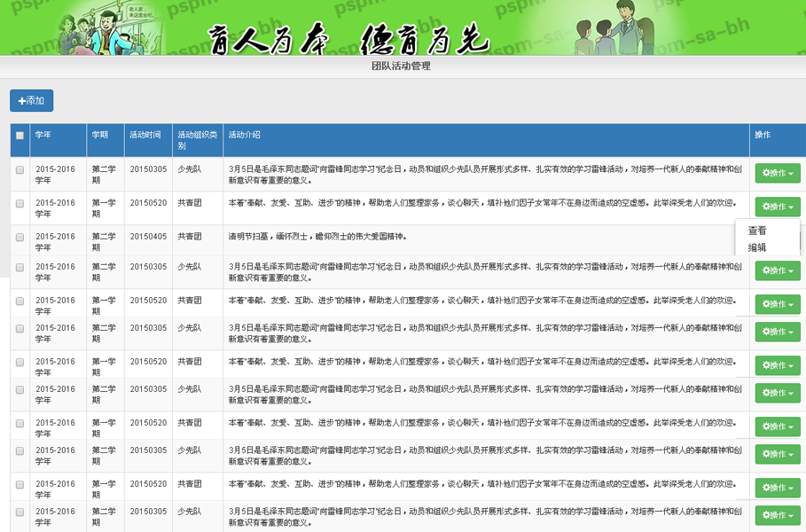Expand the 操作 dropdown on the fourth row
The image size is (806, 532).
(x=778, y=270)
